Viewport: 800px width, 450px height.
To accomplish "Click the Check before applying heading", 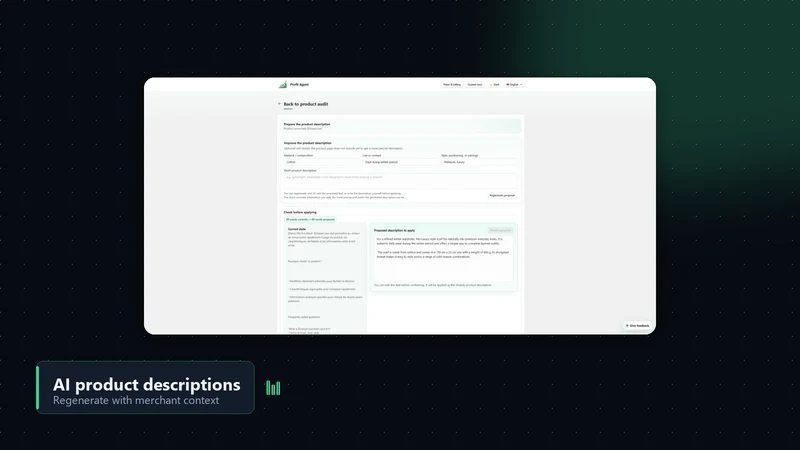I will (300, 212).
